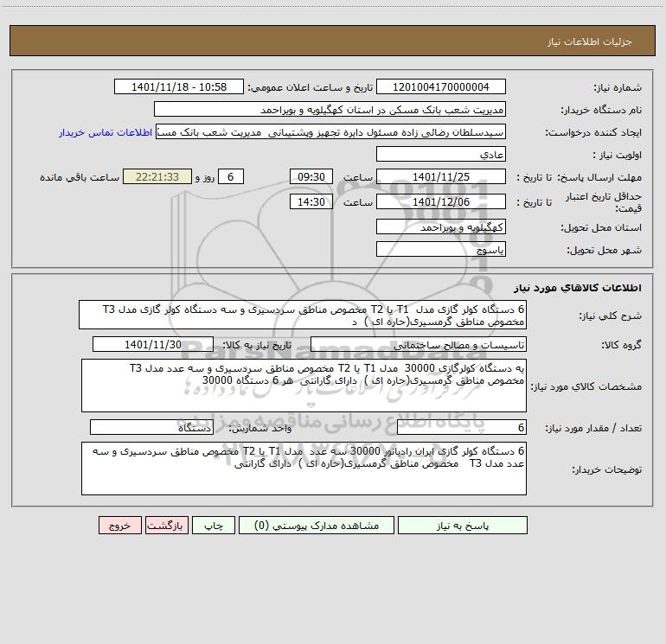This screenshot has height=644, width=666.
Task: Click response deadline date 1401/11/25
Action: [441, 176]
